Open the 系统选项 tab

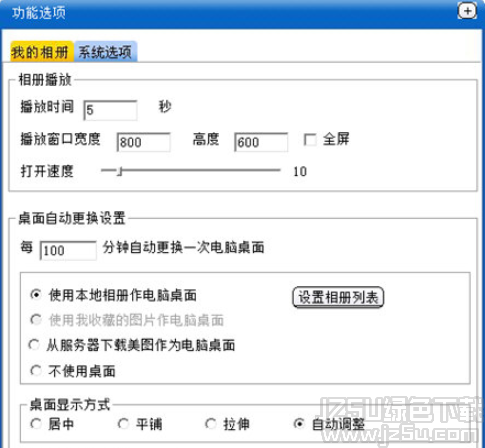coord(105,51)
